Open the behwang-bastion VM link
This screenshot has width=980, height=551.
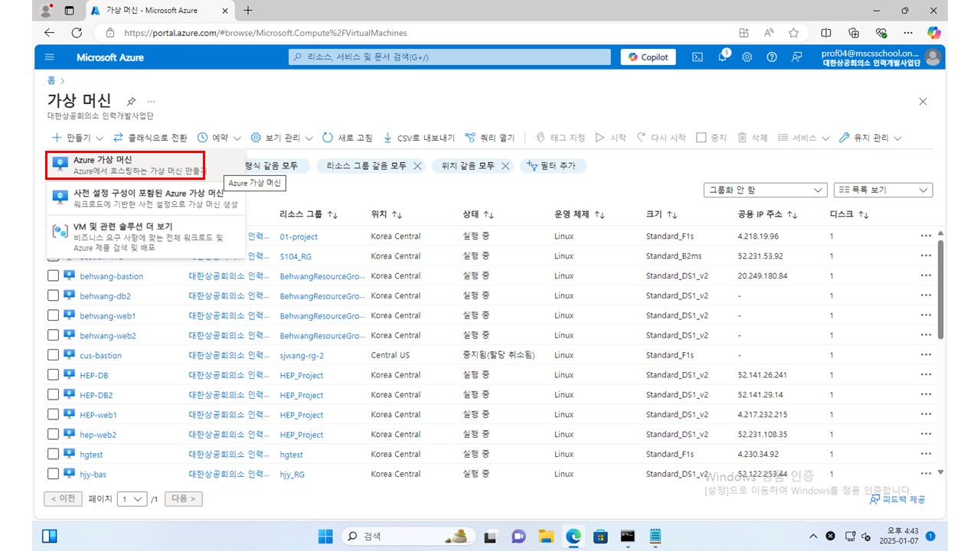112,276
